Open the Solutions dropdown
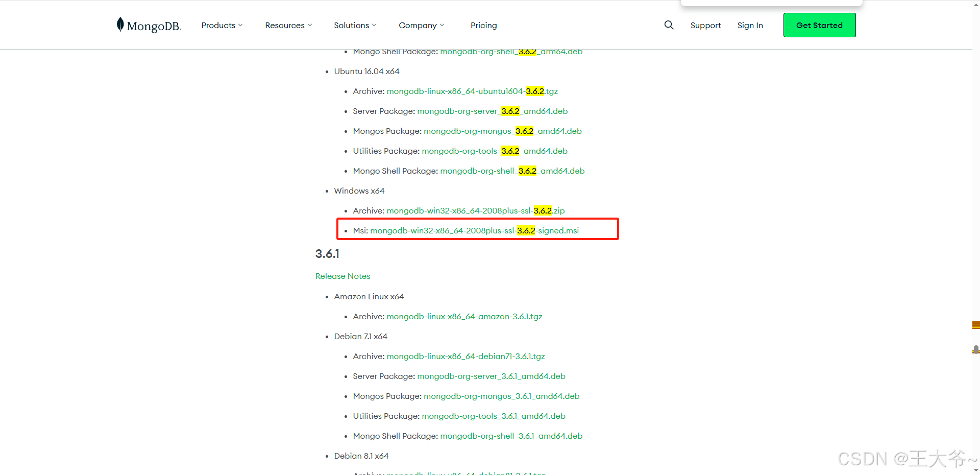Screen dimensions: 980x475 (x=355, y=25)
